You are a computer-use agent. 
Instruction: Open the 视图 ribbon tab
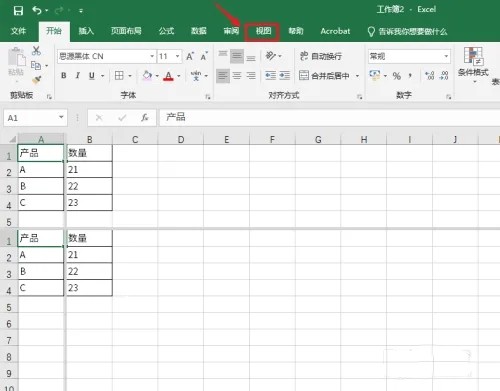263,31
